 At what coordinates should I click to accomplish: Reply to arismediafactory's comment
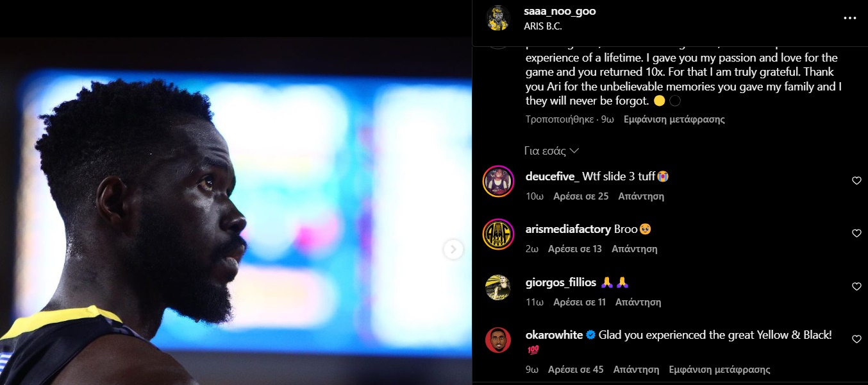635,249
